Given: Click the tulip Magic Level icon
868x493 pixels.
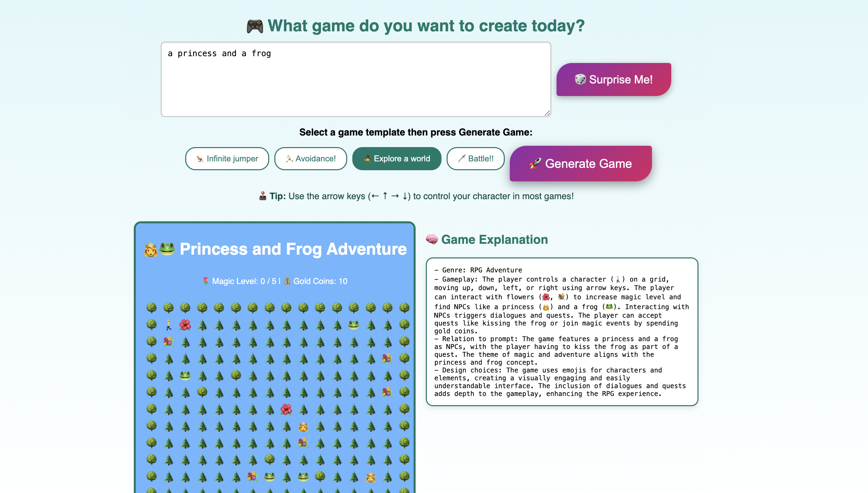Looking at the screenshot, I should [206, 281].
